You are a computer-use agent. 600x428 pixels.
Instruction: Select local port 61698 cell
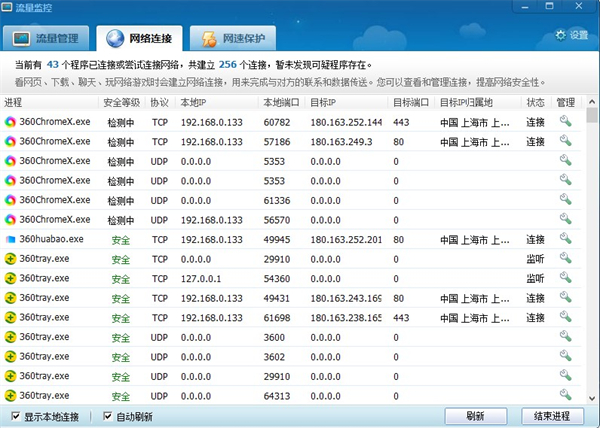tap(277, 318)
